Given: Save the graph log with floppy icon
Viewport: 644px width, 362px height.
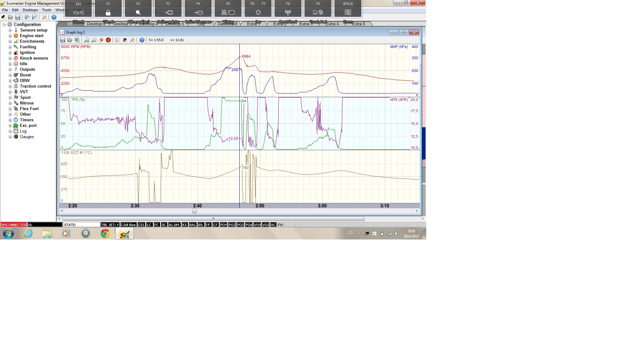Looking at the screenshot, I should click(63, 40).
